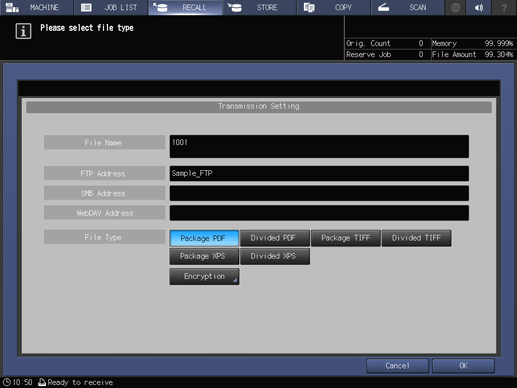Confirm with the OK button

pos(463,366)
